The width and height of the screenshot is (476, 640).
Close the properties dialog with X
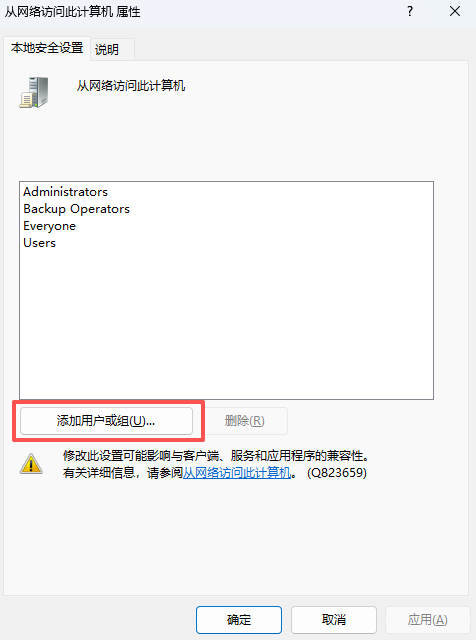pyautogui.click(x=455, y=11)
